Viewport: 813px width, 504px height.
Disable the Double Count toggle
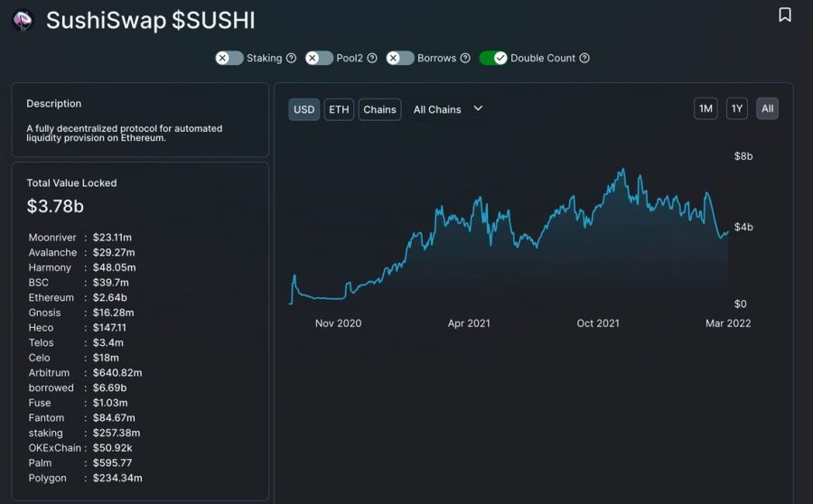click(x=493, y=58)
